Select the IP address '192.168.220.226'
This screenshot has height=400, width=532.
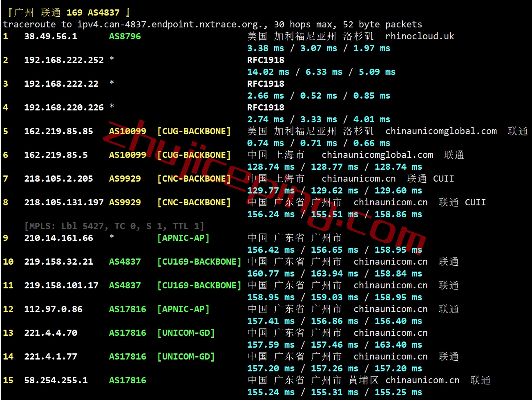click(64, 108)
